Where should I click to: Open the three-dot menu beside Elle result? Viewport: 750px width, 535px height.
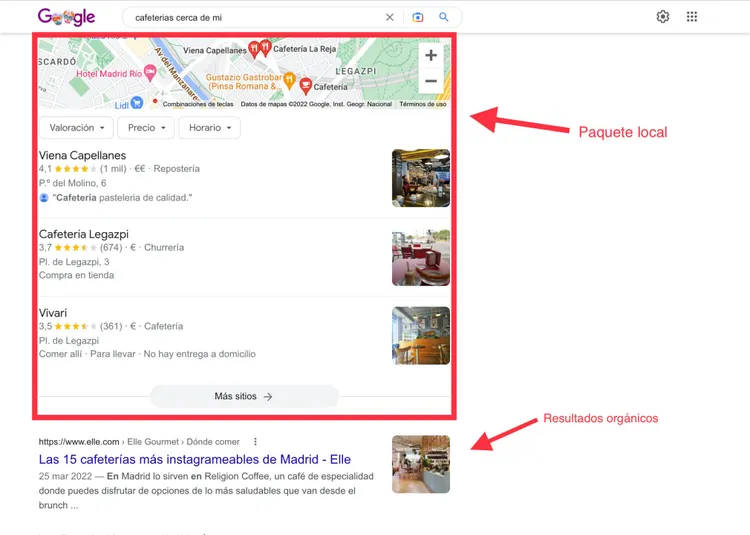(255, 442)
